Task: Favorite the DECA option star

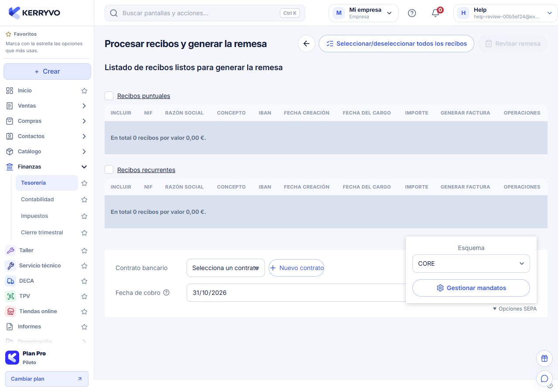Action: (x=85, y=281)
